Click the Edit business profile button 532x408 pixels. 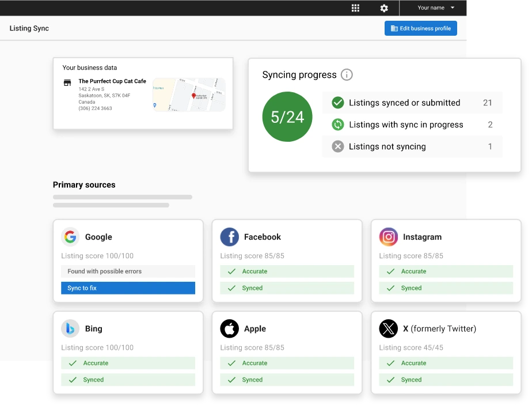(x=421, y=28)
